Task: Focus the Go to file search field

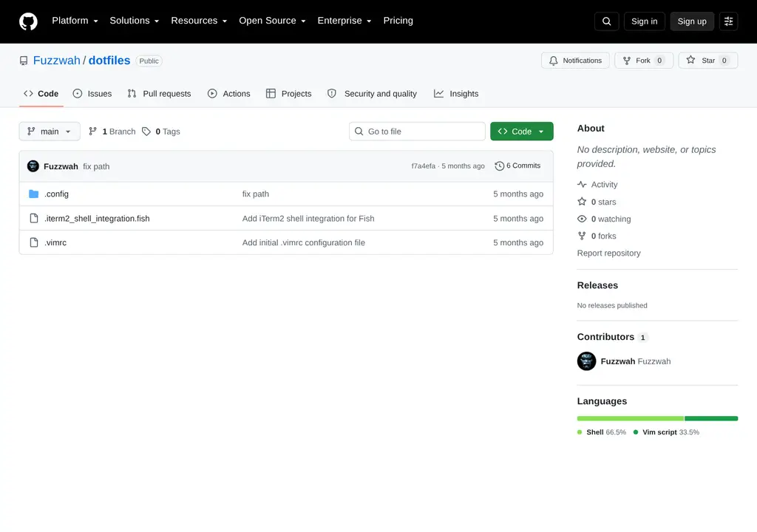Action: [417, 132]
